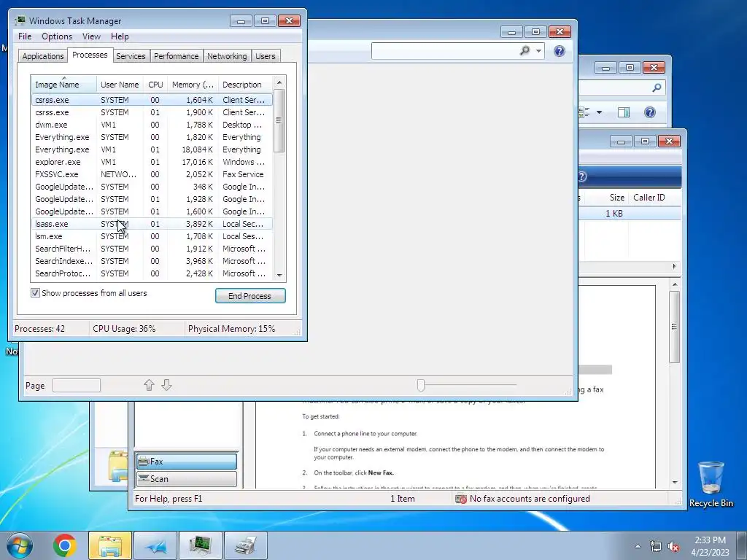The width and height of the screenshot is (747, 560).
Task: Open the File menu in Task Manager
Action: coord(25,36)
